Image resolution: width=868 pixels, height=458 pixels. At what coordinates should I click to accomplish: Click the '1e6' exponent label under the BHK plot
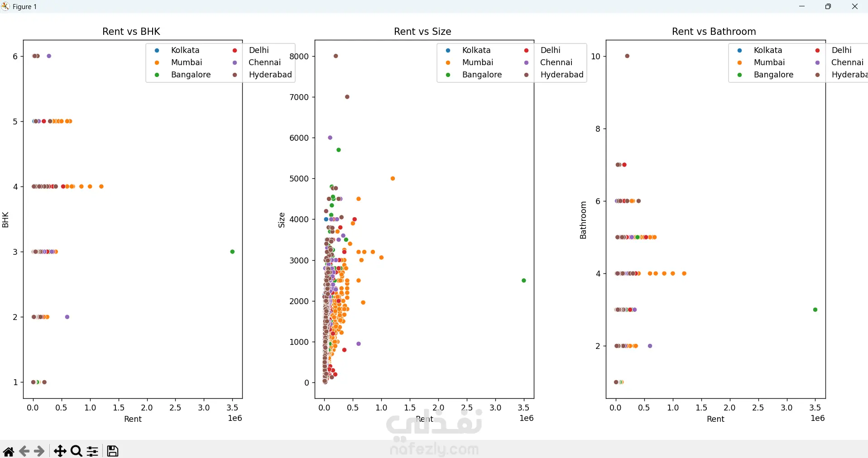tap(235, 418)
